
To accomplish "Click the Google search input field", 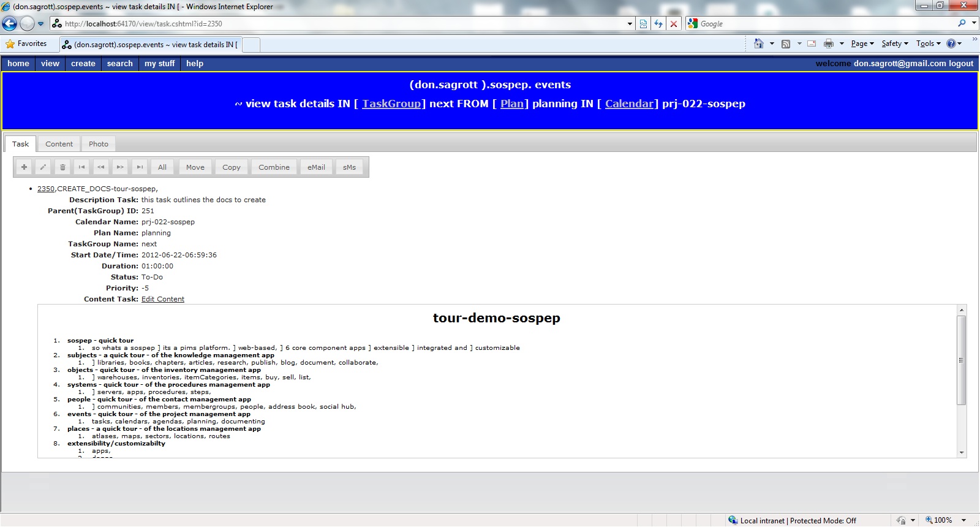I will 827,23.
